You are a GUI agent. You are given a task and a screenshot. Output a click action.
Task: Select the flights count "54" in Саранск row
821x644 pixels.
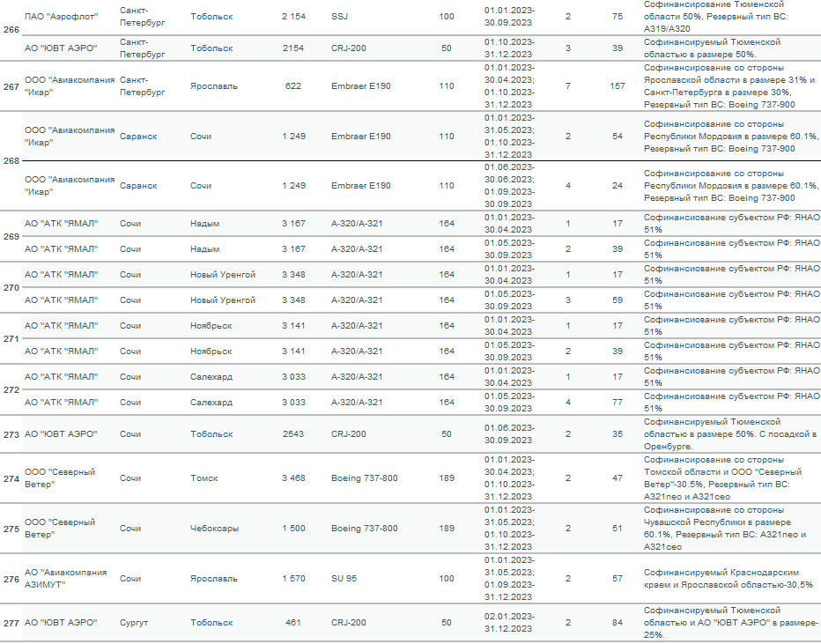click(618, 137)
